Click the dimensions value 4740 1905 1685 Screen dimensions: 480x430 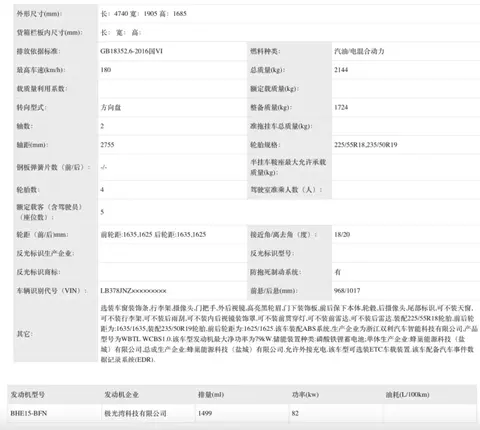click(144, 14)
